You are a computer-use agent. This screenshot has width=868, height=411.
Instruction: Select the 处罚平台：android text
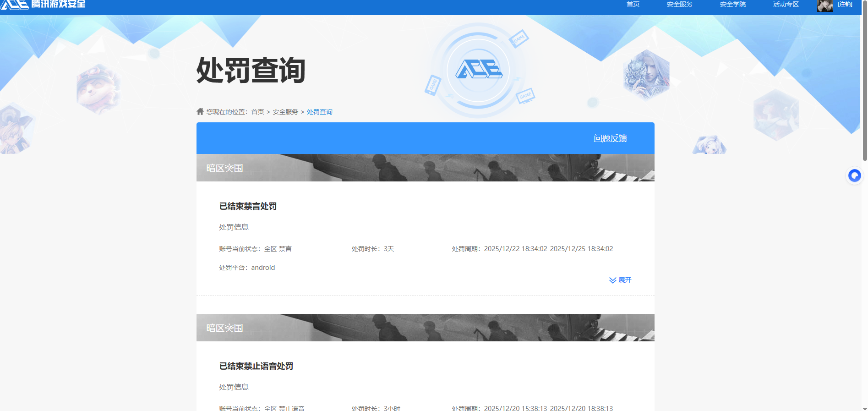pyautogui.click(x=247, y=268)
